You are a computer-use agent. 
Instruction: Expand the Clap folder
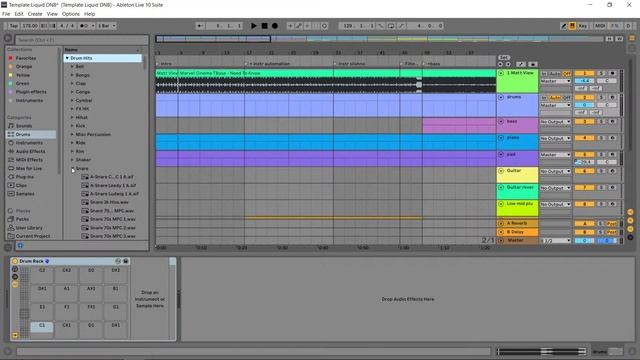click(x=72, y=84)
